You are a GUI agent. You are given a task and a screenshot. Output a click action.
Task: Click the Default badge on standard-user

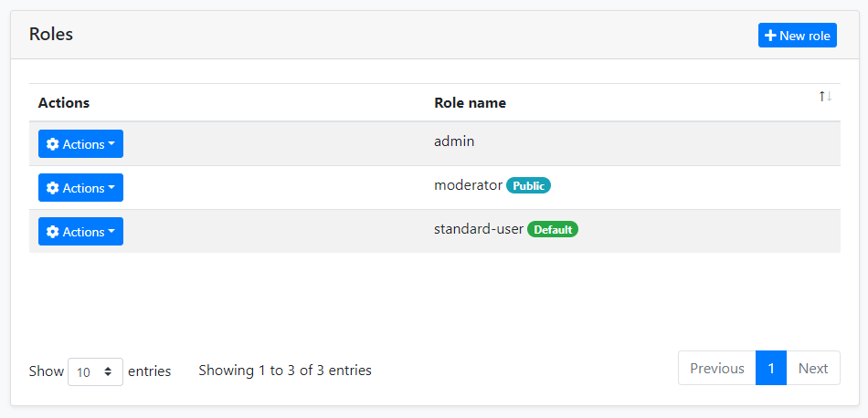pos(552,229)
